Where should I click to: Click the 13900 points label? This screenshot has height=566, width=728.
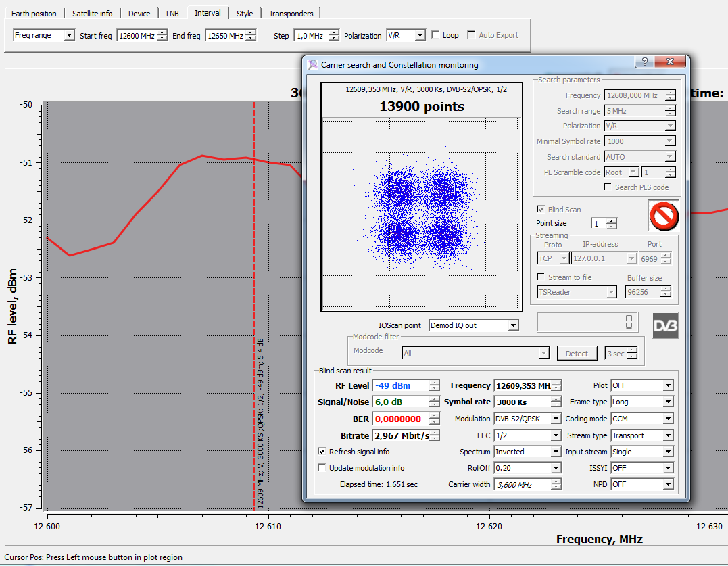coord(422,106)
